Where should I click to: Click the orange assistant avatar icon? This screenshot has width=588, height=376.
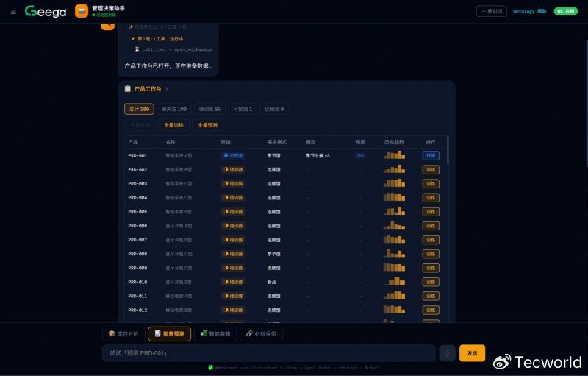(82, 11)
